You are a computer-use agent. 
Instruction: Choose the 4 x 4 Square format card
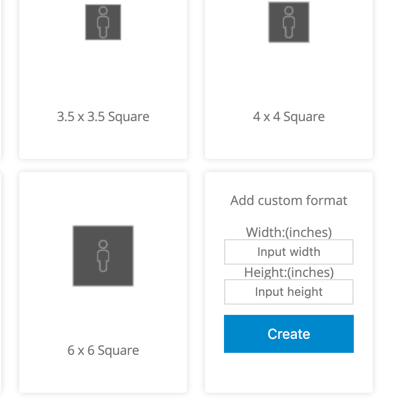289,79
